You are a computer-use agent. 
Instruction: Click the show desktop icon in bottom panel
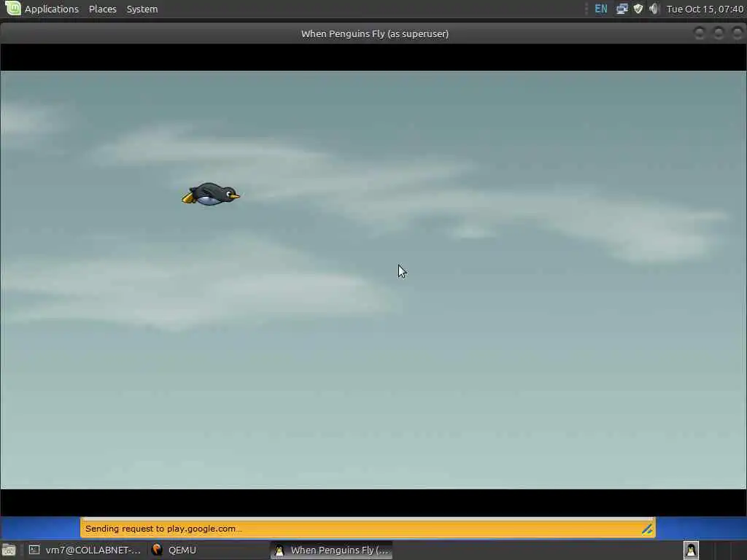tap(9, 550)
